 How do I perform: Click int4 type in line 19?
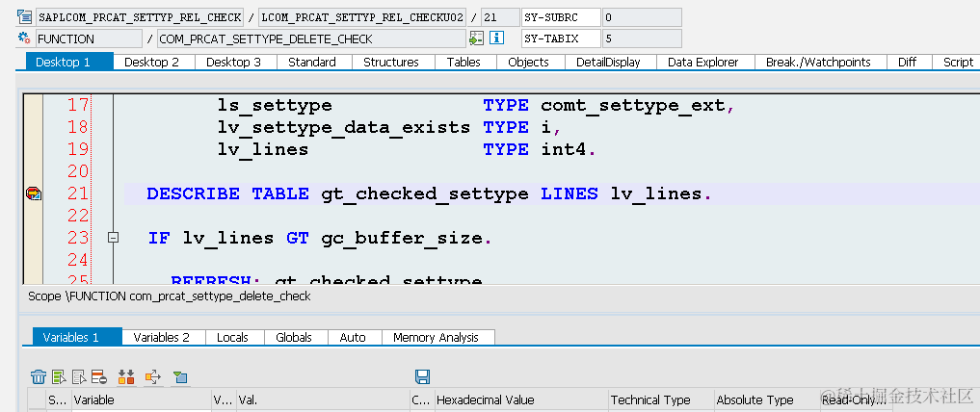point(565,150)
